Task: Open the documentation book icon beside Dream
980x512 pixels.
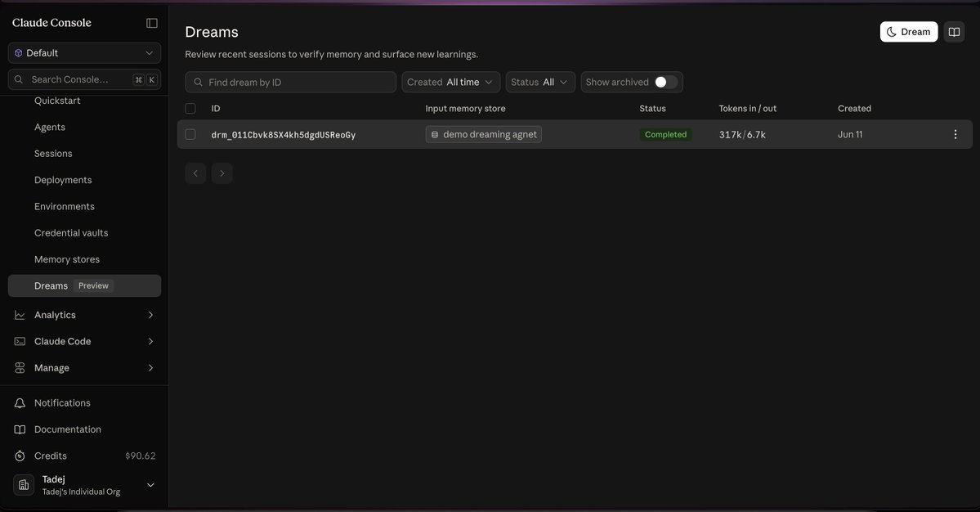Action: point(954,32)
